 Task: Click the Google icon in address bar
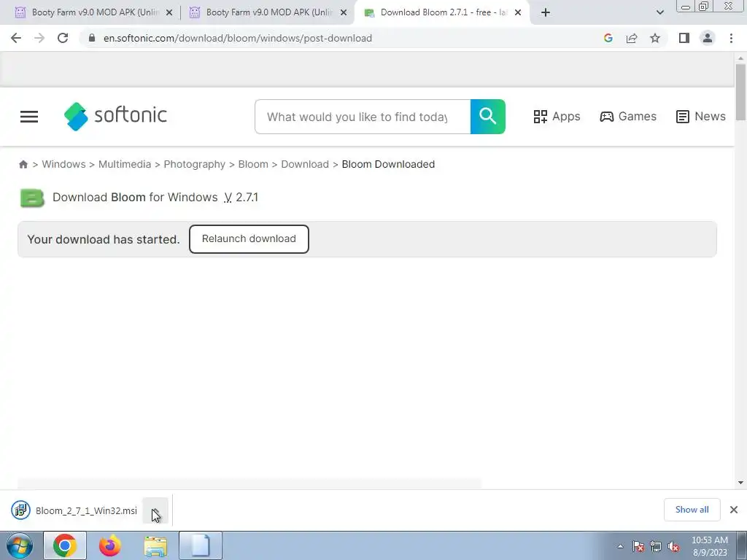pyautogui.click(x=608, y=38)
